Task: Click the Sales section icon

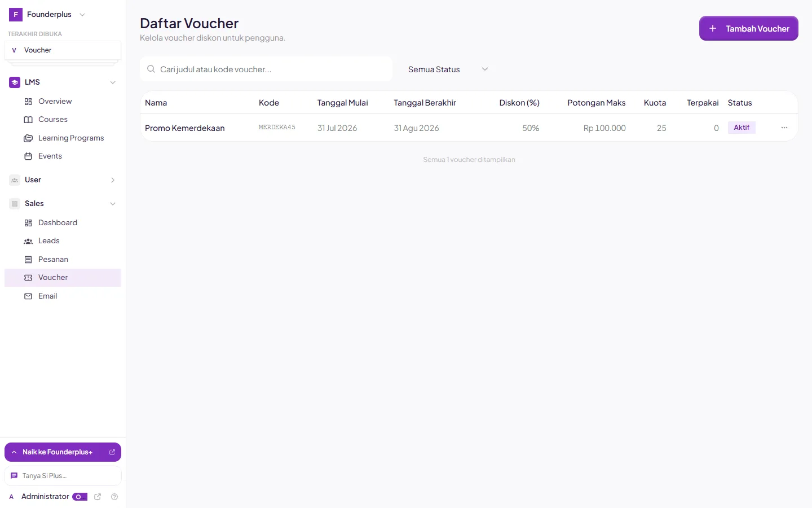Action: point(15,204)
